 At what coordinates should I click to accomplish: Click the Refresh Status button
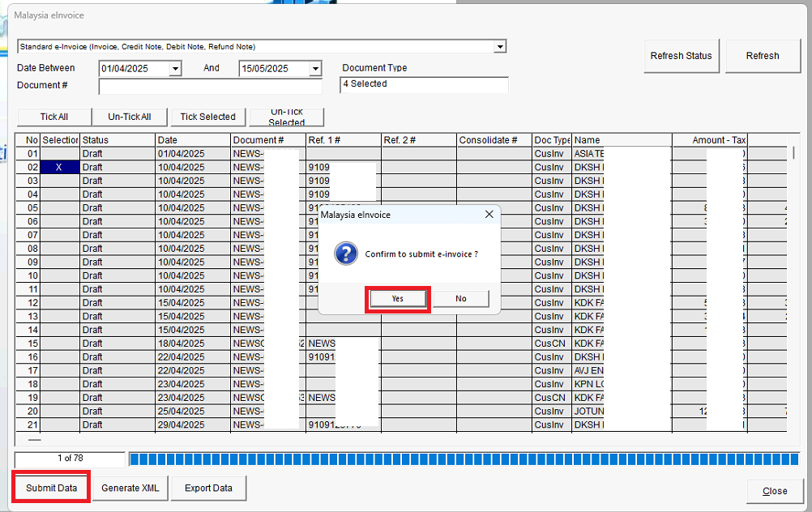pyautogui.click(x=681, y=56)
